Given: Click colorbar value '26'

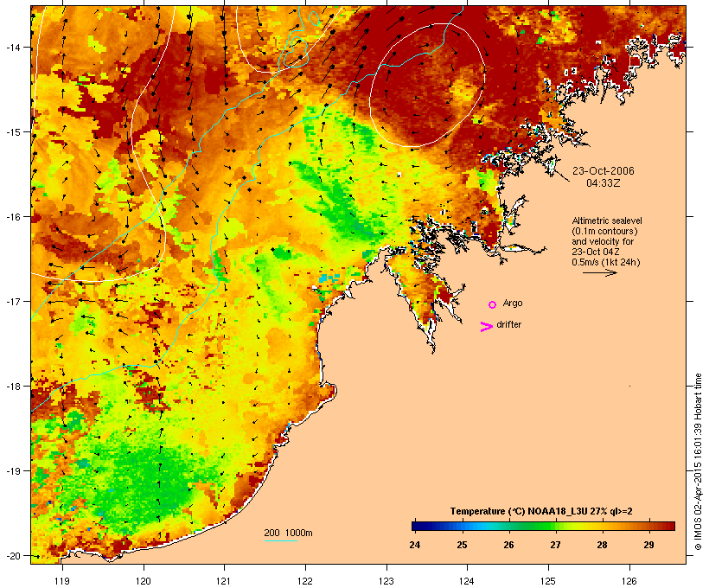Looking at the screenshot, I should pos(508,545).
